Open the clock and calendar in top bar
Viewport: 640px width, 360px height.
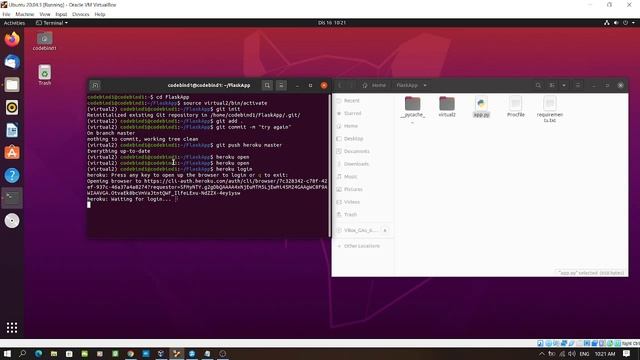[332, 23]
